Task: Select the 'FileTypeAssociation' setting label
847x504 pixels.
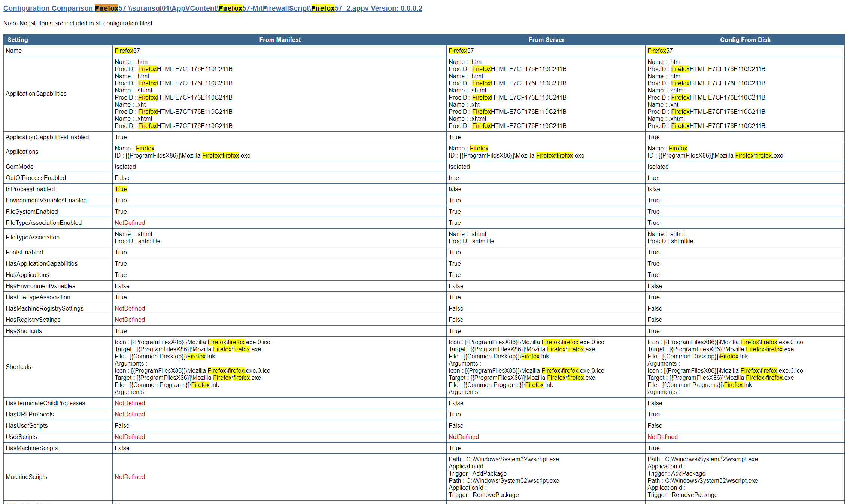Action: tap(33, 237)
